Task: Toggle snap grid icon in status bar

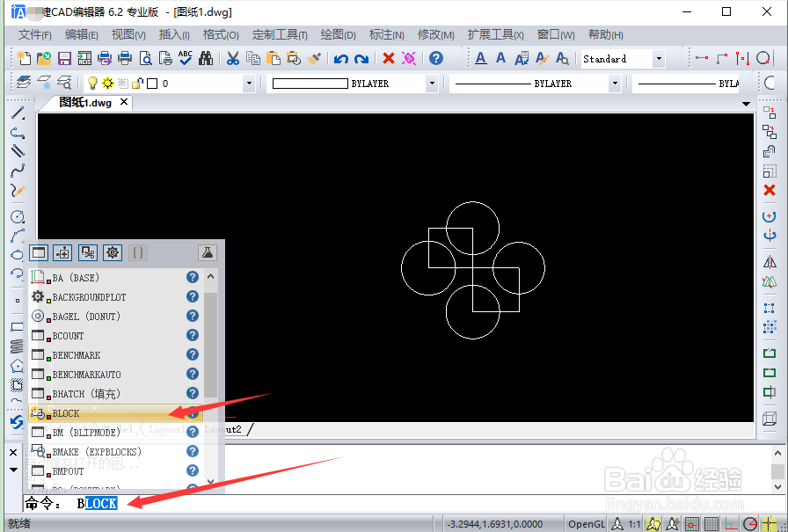Action: [x=692, y=524]
